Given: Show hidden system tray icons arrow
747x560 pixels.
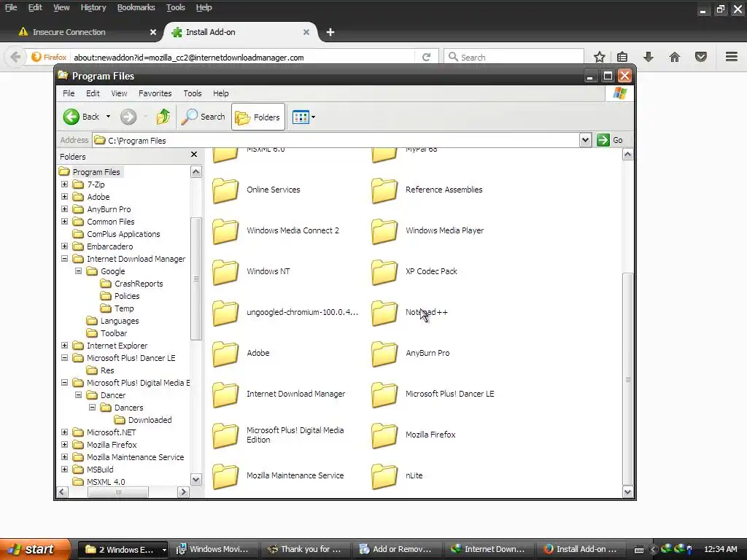Looking at the screenshot, I should [x=653, y=549].
